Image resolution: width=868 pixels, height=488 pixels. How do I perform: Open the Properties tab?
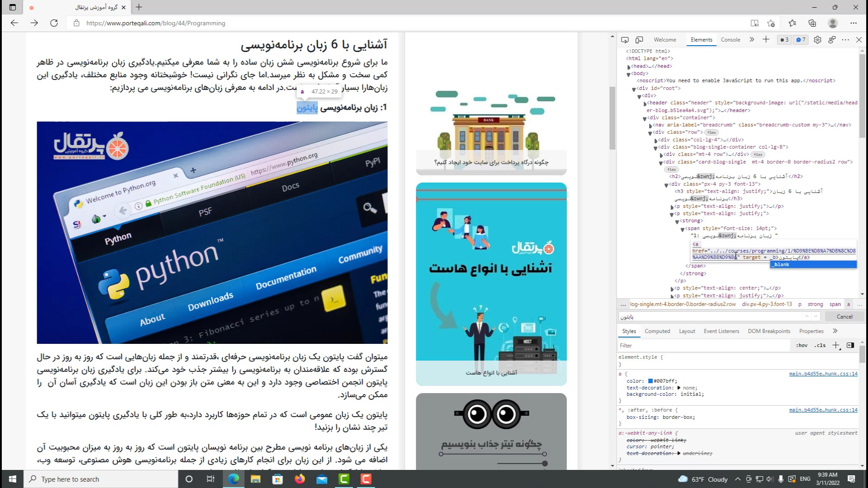pos(811,331)
